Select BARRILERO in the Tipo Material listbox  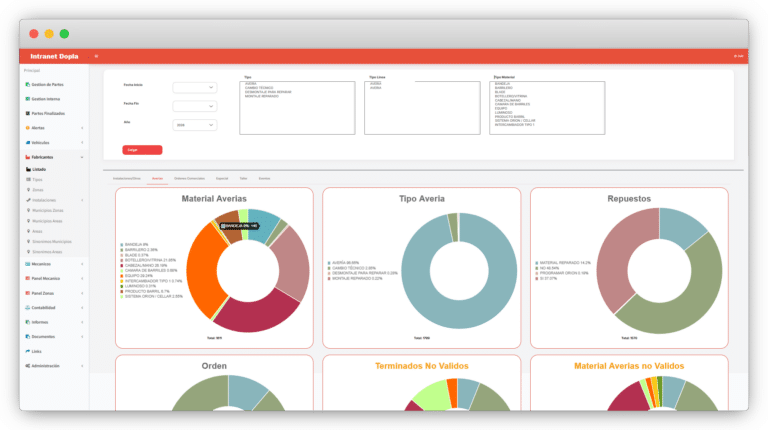pyautogui.click(x=504, y=88)
